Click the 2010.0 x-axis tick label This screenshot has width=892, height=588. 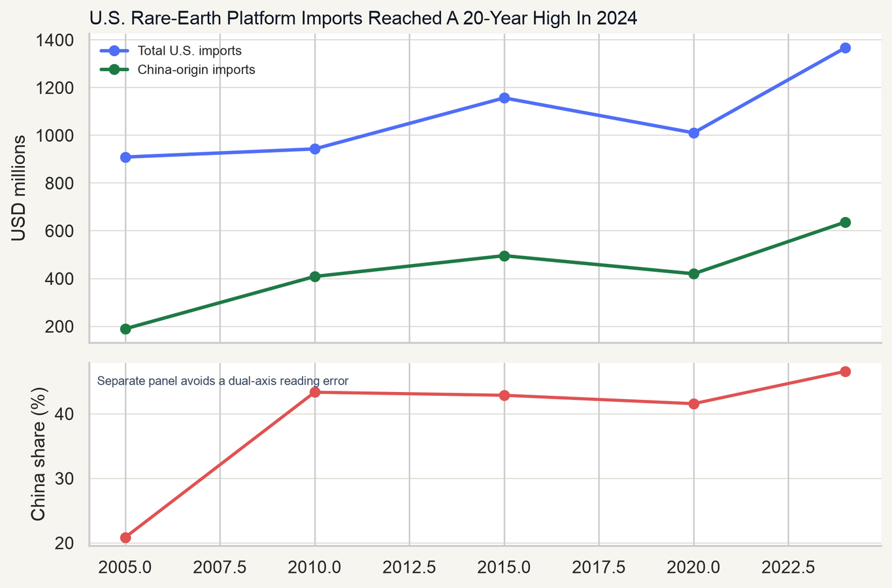pyautogui.click(x=315, y=567)
